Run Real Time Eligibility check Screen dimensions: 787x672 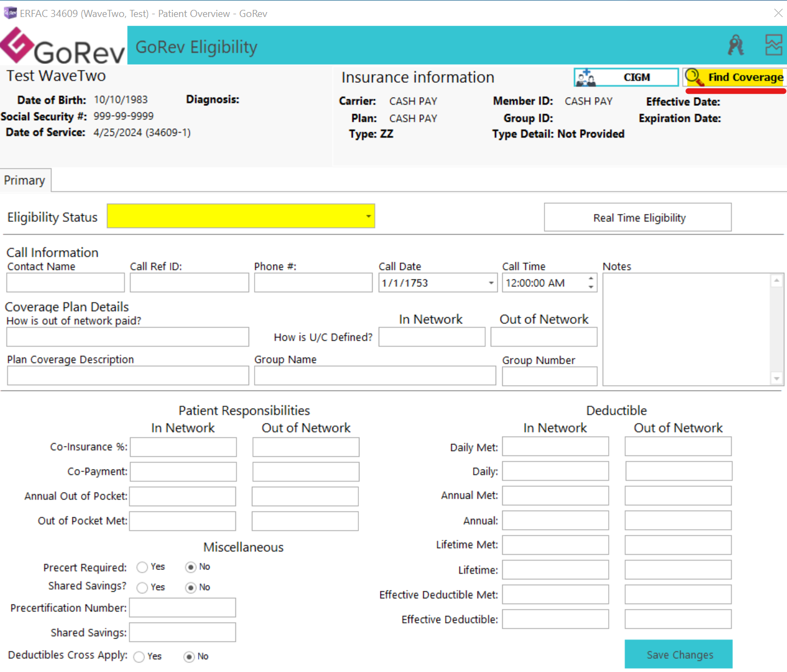tap(638, 218)
